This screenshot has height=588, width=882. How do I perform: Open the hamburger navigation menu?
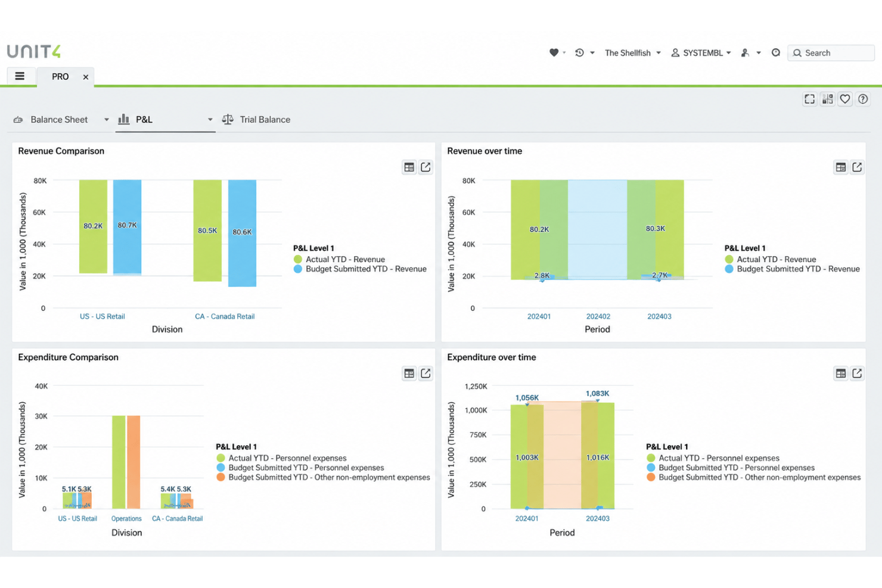click(20, 76)
